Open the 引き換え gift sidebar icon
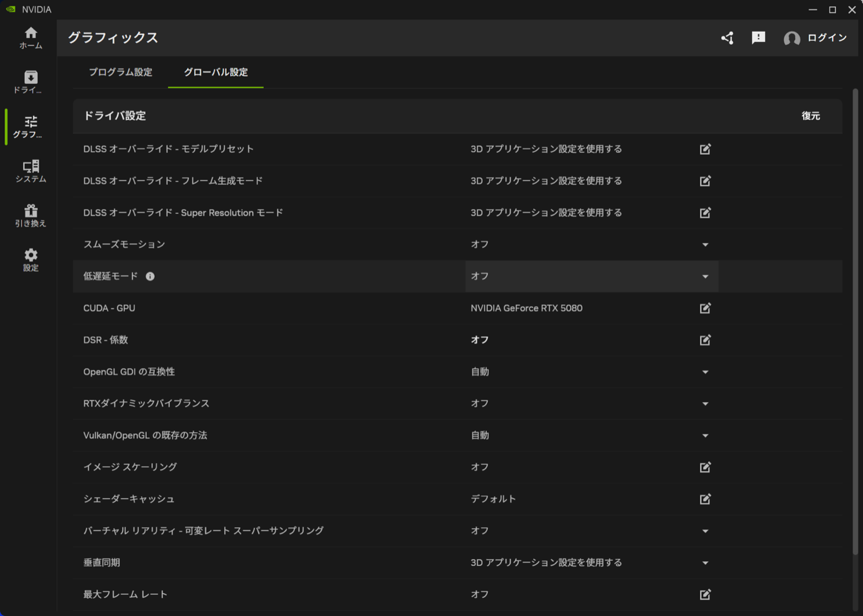863x616 pixels. point(31,216)
